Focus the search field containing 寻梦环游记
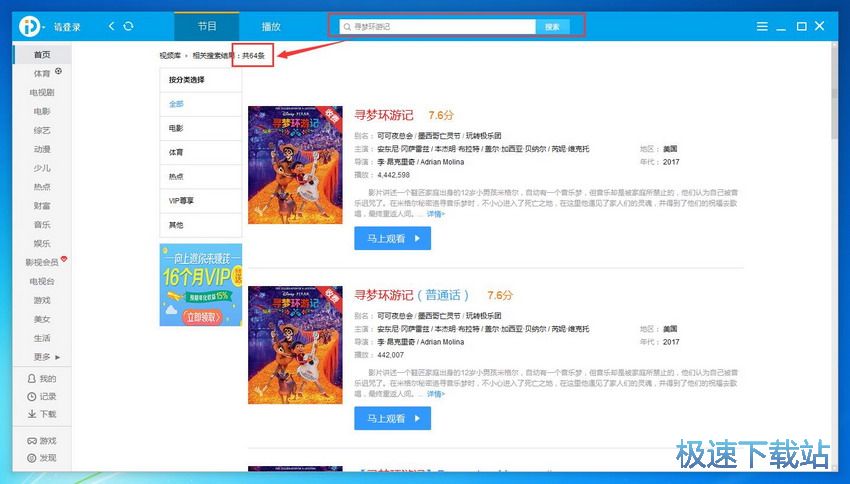The width and height of the screenshot is (850, 484). [437, 27]
